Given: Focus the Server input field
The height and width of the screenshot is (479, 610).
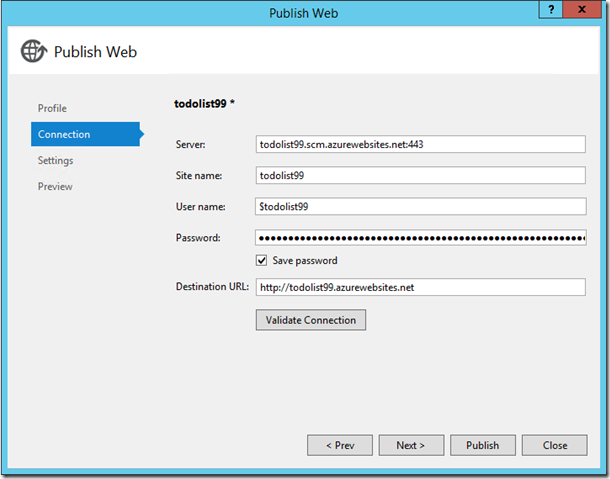Looking at the screenshot, I should point(421,144).
